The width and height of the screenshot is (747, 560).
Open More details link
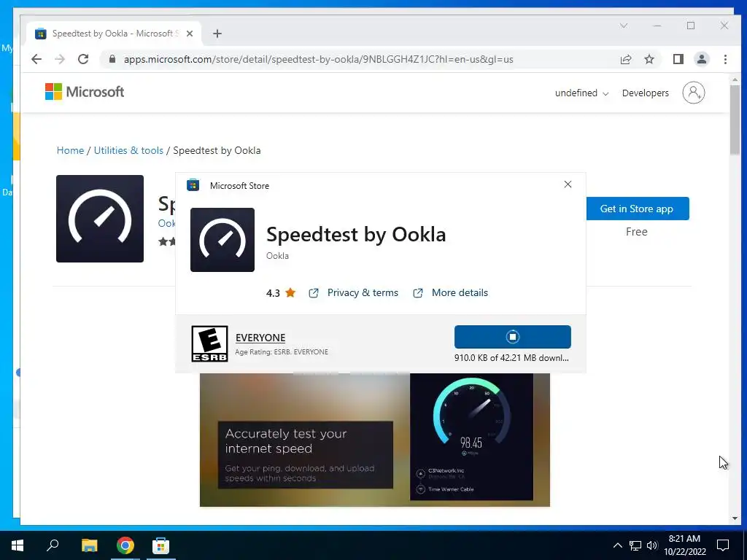coord(460,293)
